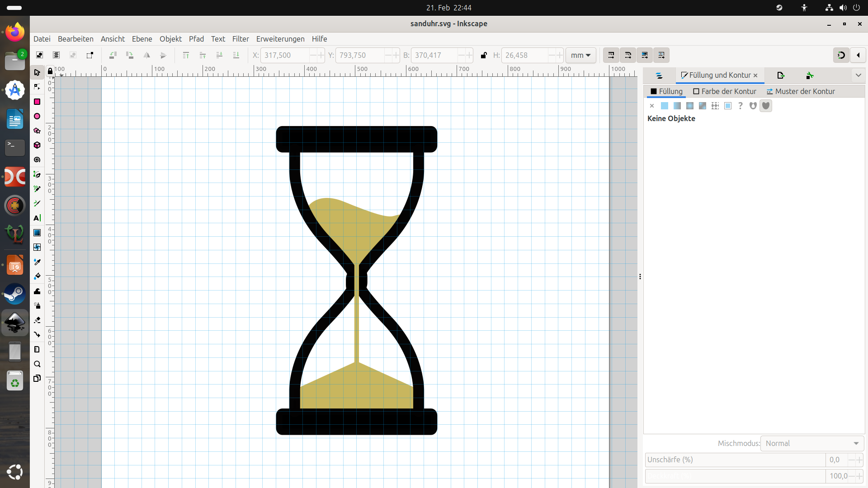868x488 pixels.
Task: Select the Zoom tool
Action: click(37, 364)
